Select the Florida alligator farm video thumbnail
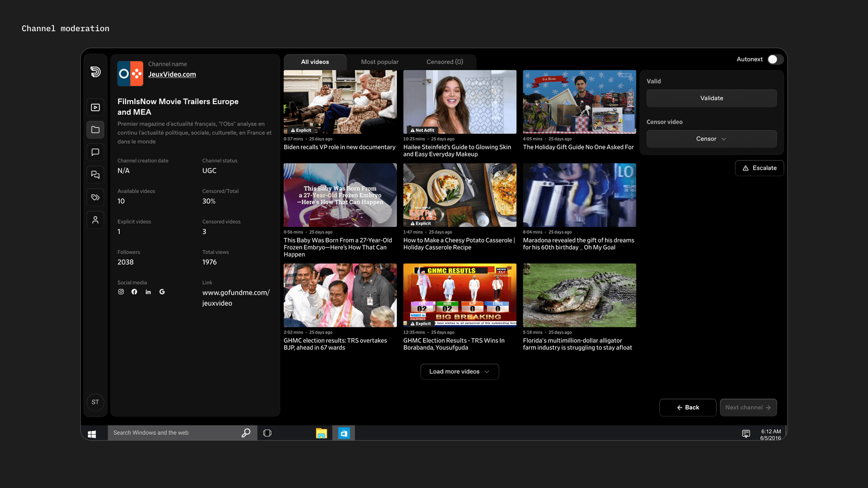 tap(579, 295)
